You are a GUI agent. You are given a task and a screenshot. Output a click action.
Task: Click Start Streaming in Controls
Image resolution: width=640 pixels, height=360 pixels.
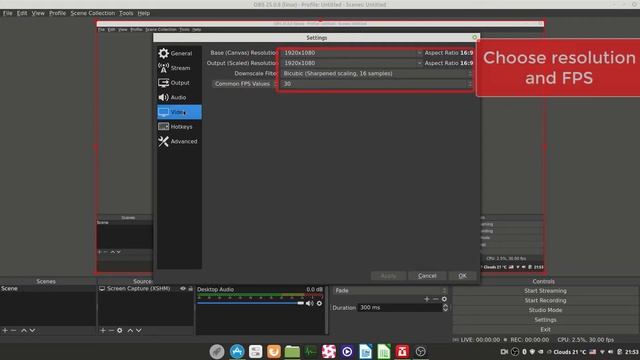[545, 291]
